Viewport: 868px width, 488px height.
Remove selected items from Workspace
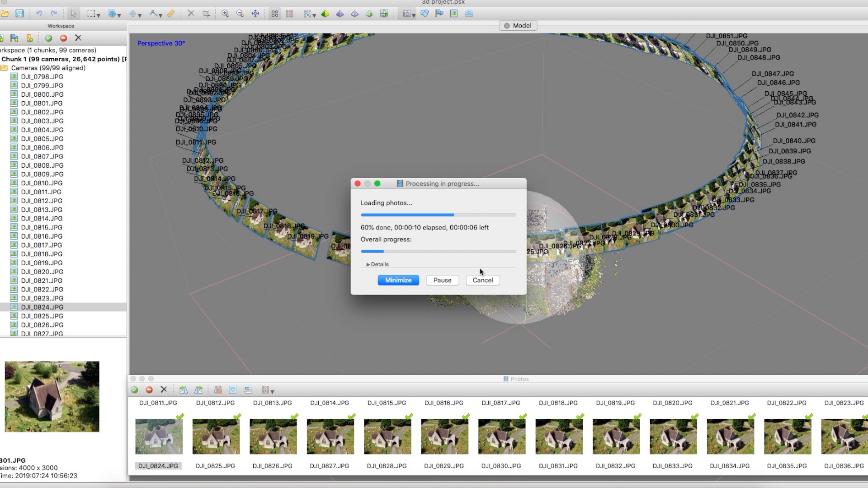click(78, 38)
